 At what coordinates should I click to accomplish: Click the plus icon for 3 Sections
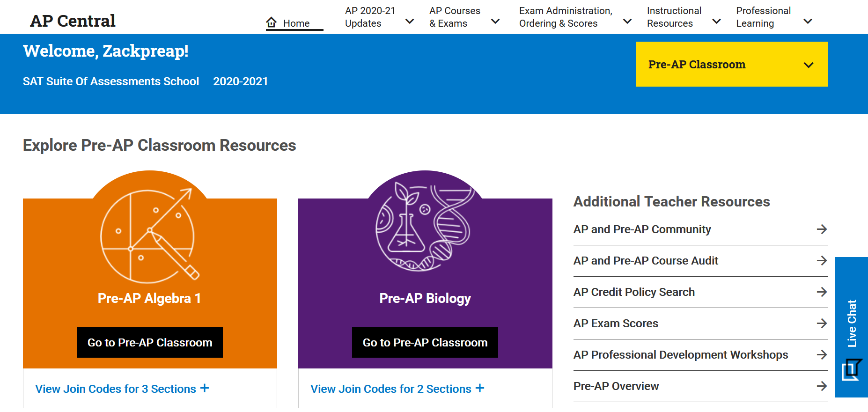coord(205,388)
